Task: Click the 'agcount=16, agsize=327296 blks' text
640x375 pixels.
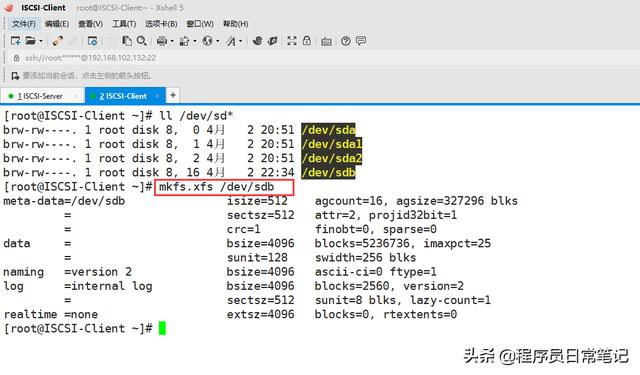Action: point(416,201)
